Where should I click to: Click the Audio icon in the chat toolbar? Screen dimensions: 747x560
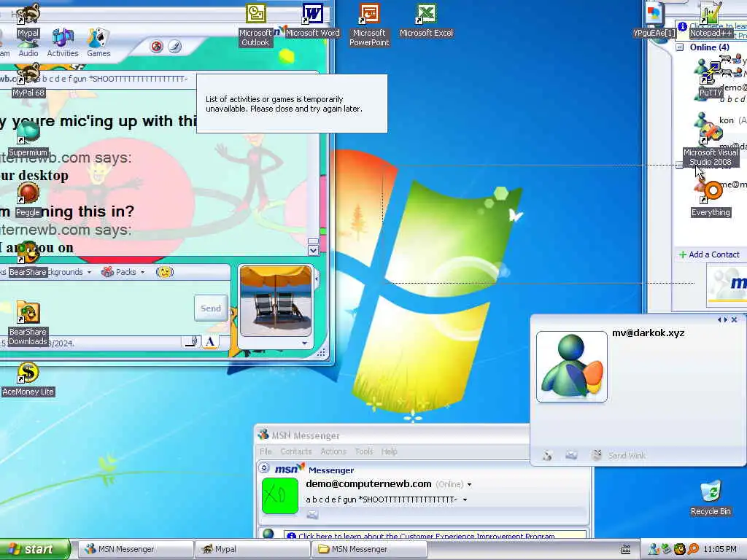pyautogui.click(x=28, y=47)
